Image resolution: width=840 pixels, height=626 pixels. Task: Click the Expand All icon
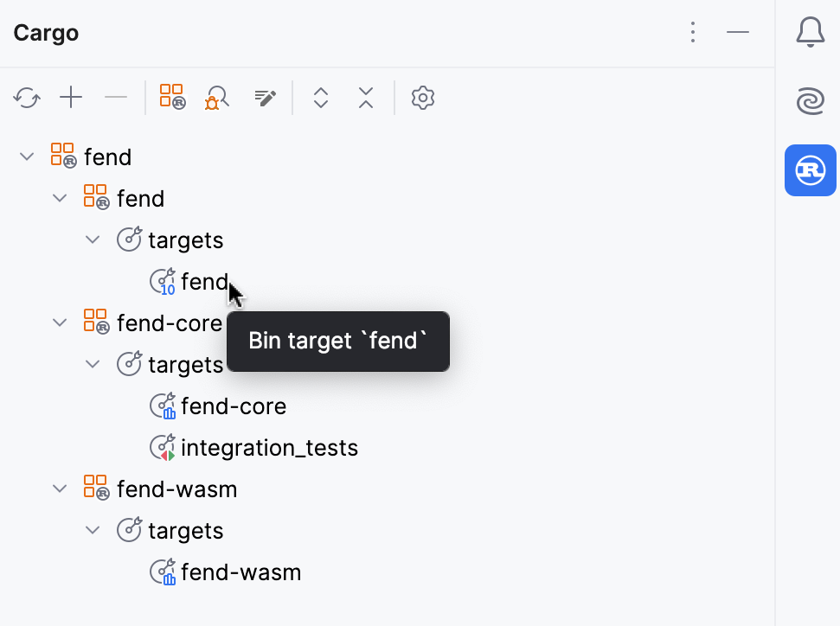tap(321, 98)
